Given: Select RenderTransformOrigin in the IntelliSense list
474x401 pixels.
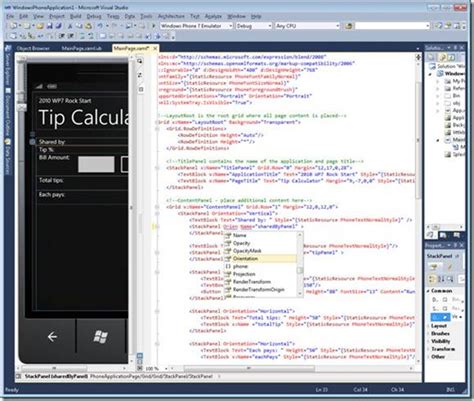Looking at the screenshot, I should pos(260,289).
